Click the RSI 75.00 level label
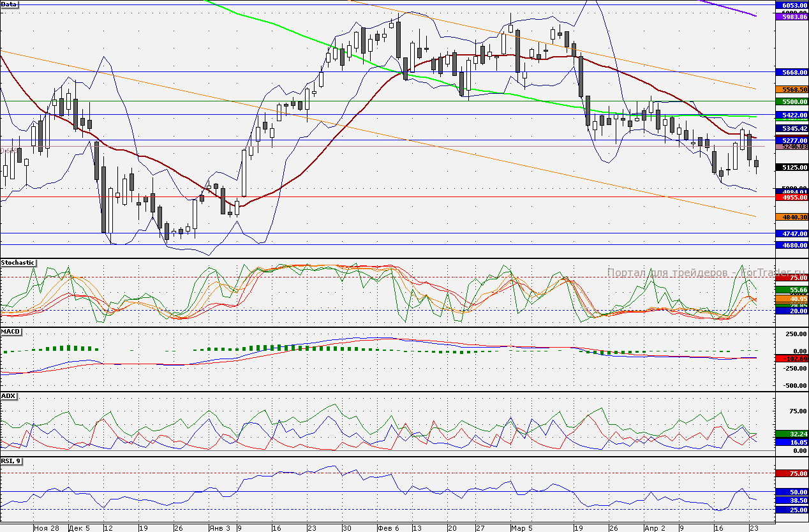This screenshot has width=809, height=532. [792, 474]
